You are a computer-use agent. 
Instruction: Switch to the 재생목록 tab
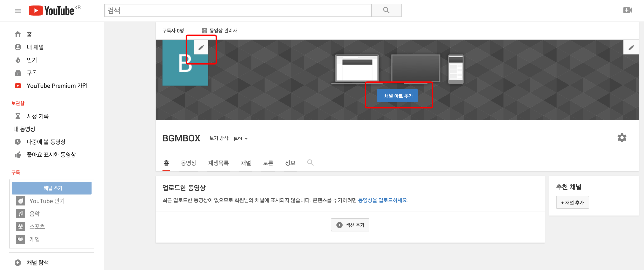point(219,163)
